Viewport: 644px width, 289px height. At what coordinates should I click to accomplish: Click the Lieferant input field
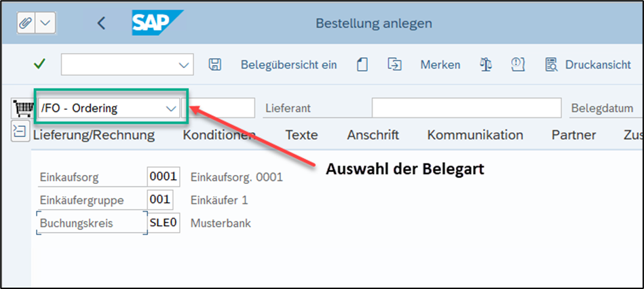point(466,108)
